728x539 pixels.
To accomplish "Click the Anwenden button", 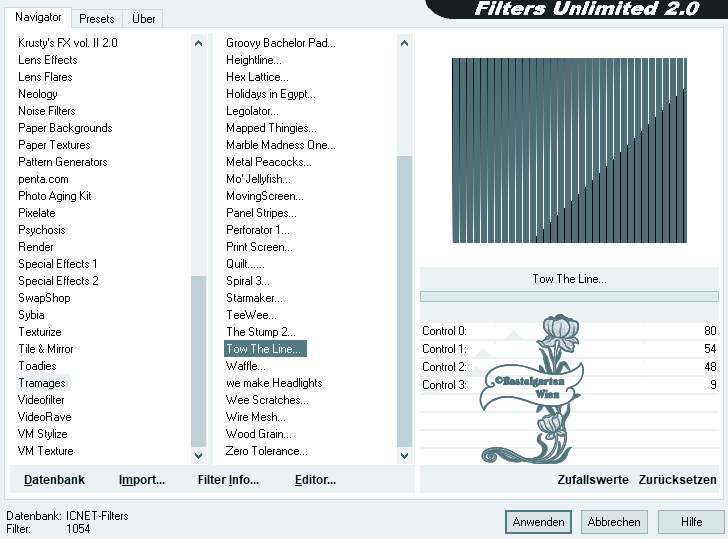I will click(x=538, y=522).
